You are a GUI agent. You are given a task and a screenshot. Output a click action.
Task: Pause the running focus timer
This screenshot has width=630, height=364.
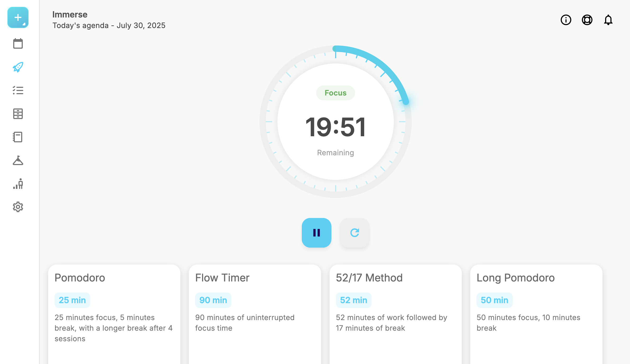tap(317, 233)
